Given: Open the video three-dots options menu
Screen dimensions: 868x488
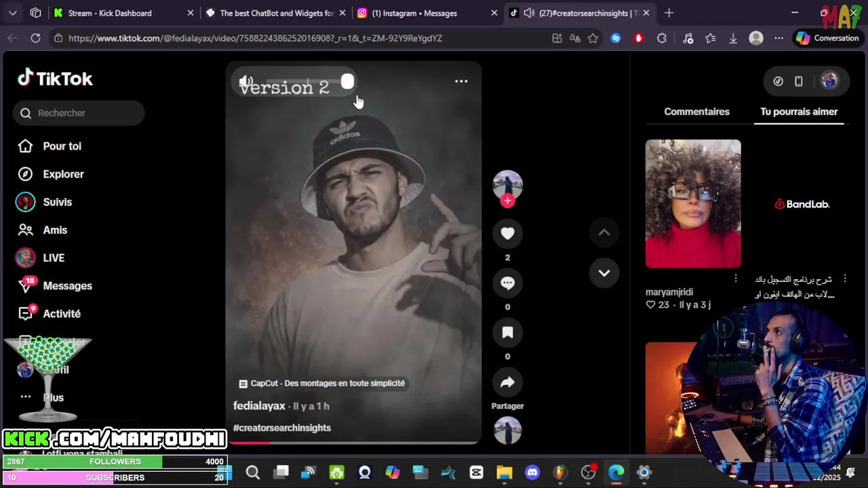Looking at the screenshot, I should click(461, 81).
